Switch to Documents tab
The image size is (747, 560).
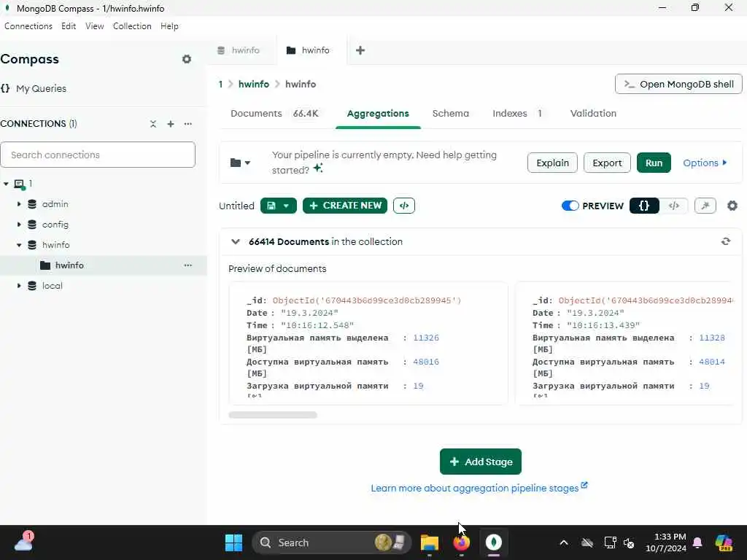[x=274, y=113]
